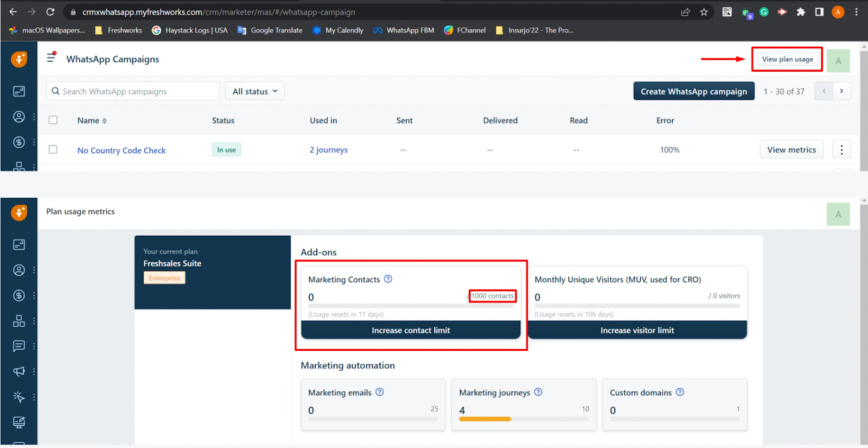Expand dots beside deals icon in WhatsApp Campaigns sidebar
The image size is (868, 448).
tap(34, 142)
